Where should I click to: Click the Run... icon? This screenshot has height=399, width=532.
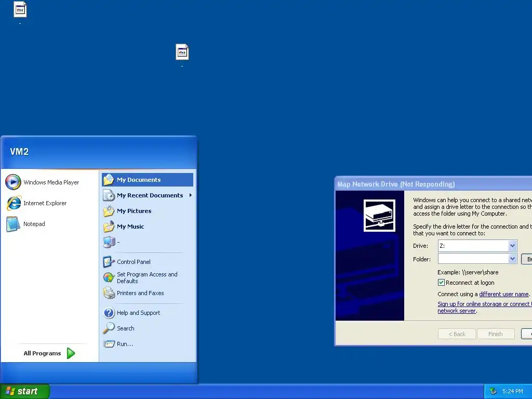tap(109, 344)
